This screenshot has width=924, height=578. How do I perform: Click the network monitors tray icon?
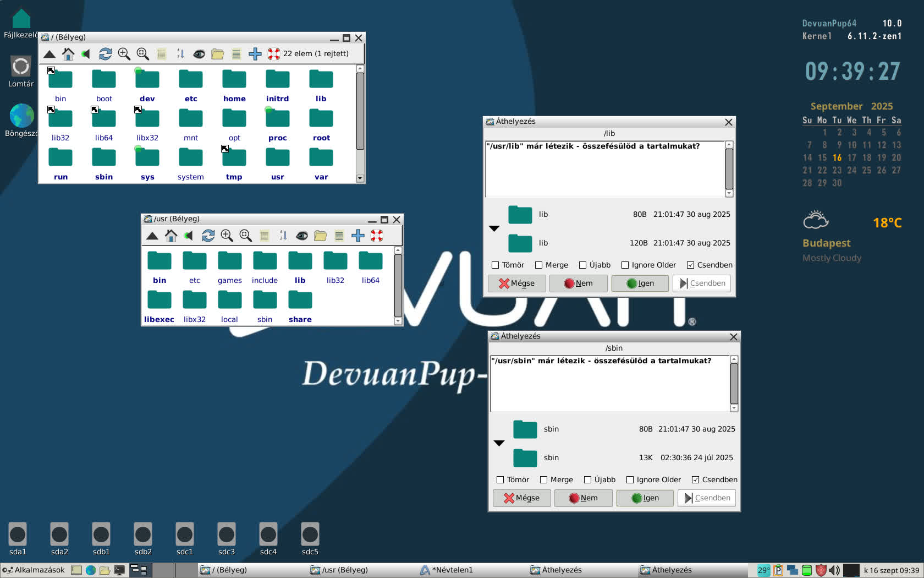click(793, 570)
